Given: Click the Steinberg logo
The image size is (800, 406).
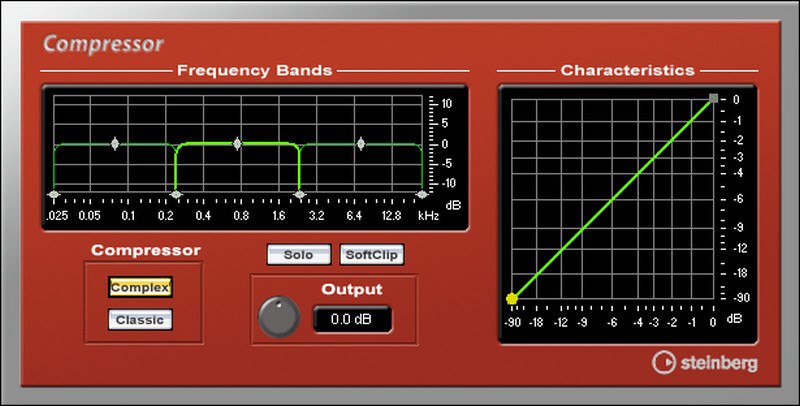Looking at the screenshot, I should [x=704, y=362].
